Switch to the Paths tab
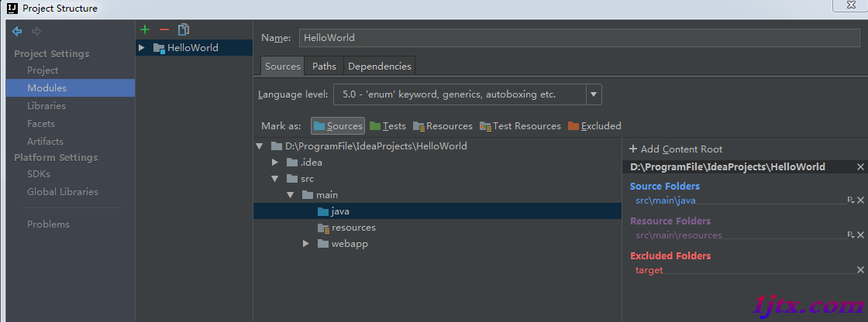 (324, 67)
